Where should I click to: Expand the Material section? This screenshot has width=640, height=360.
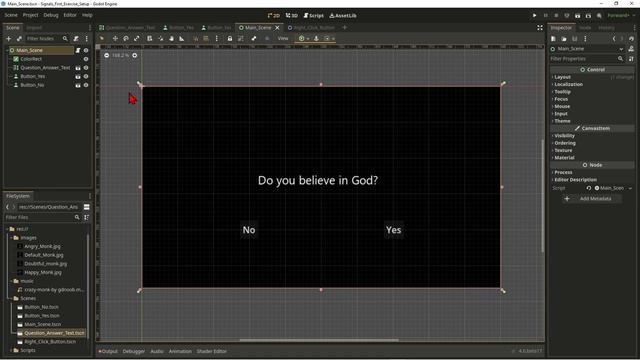[563, 158]
